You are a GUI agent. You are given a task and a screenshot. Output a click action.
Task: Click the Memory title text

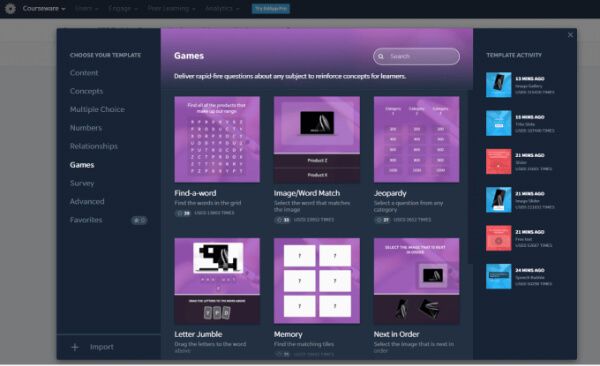[x=288, y=334]
